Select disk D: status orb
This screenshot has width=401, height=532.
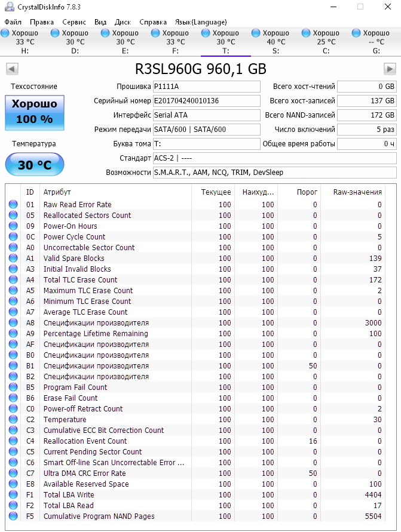[55, 33]
